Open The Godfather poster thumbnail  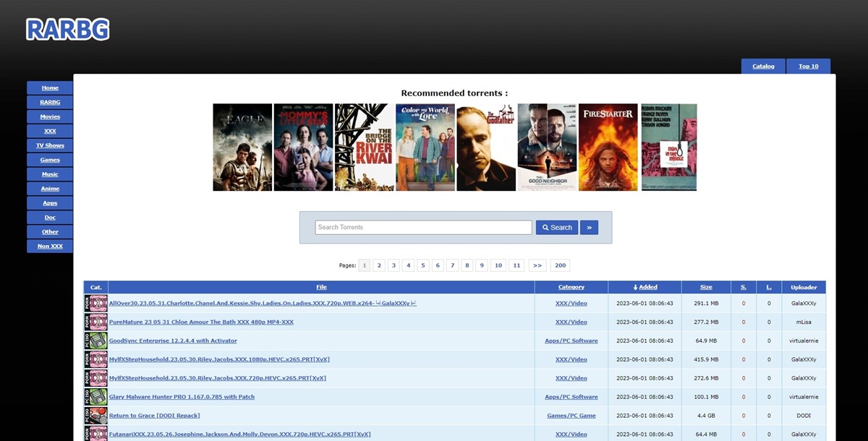[486, 147]
